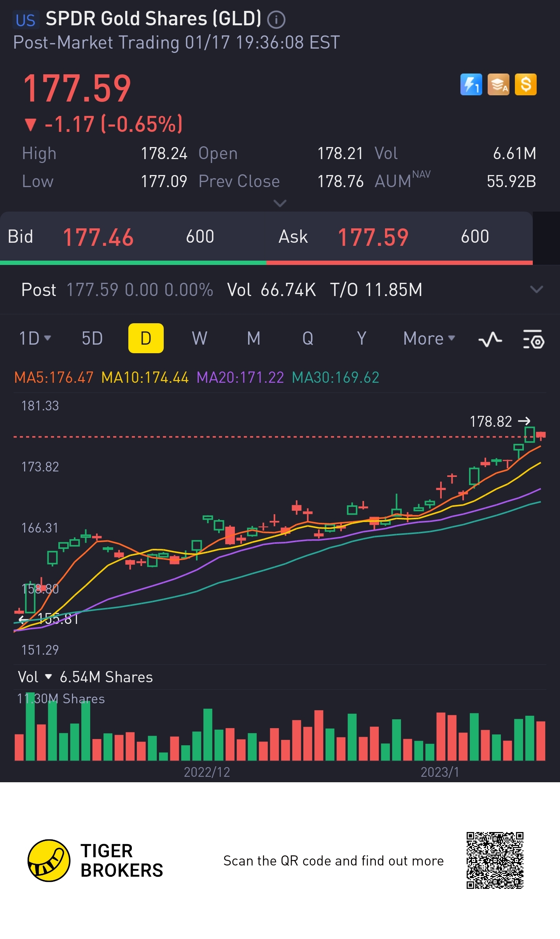Tap the last price 177.59 headline
Viewport: 560px width, 939px height.
tap(77, 88)
